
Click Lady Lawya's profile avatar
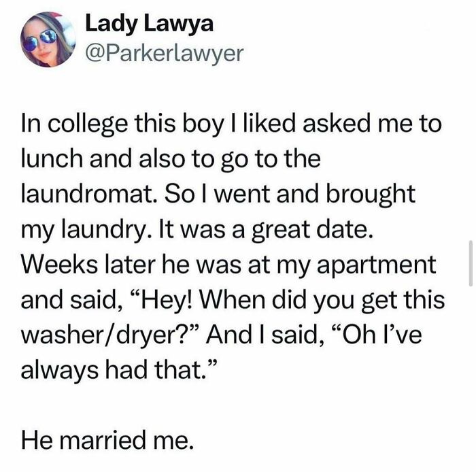[46, 41]
